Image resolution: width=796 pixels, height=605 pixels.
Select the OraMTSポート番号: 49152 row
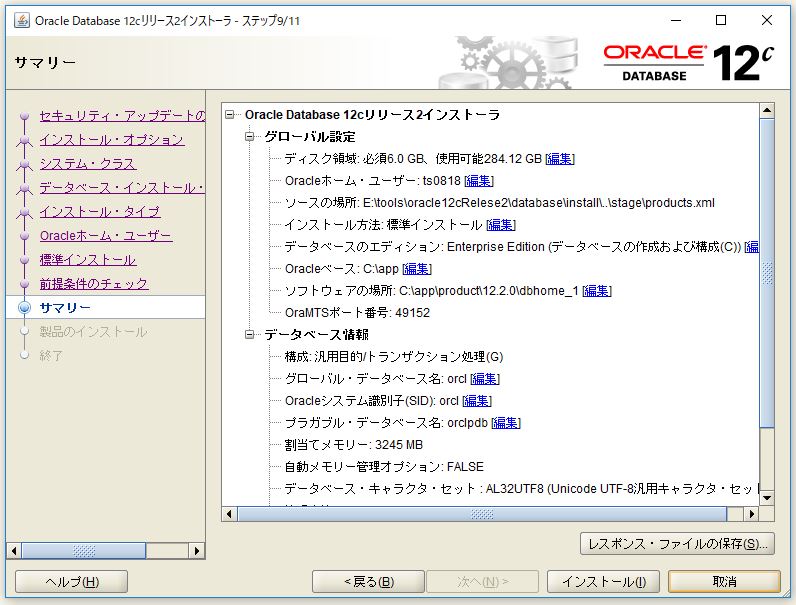357,313
